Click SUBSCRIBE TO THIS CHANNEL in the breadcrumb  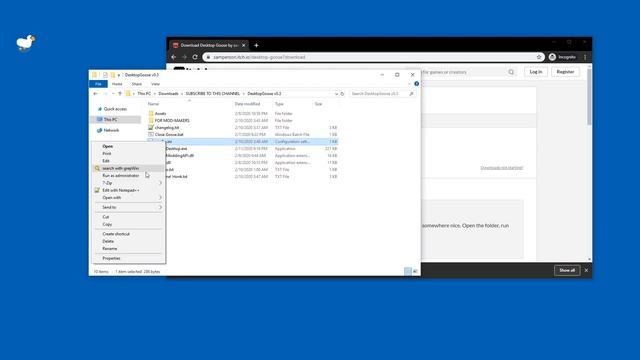pyautogui.click(x=213, y=94)
